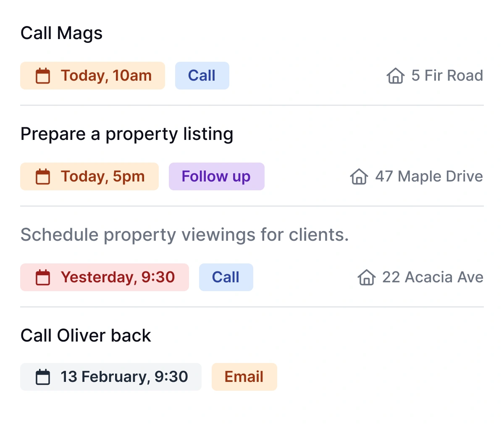
Task: Select the Call Oliver back task title
Action: pos(86,335)
